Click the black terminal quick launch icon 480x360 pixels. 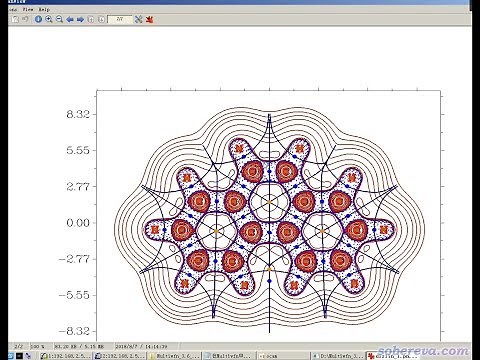[x=19, y=356]
